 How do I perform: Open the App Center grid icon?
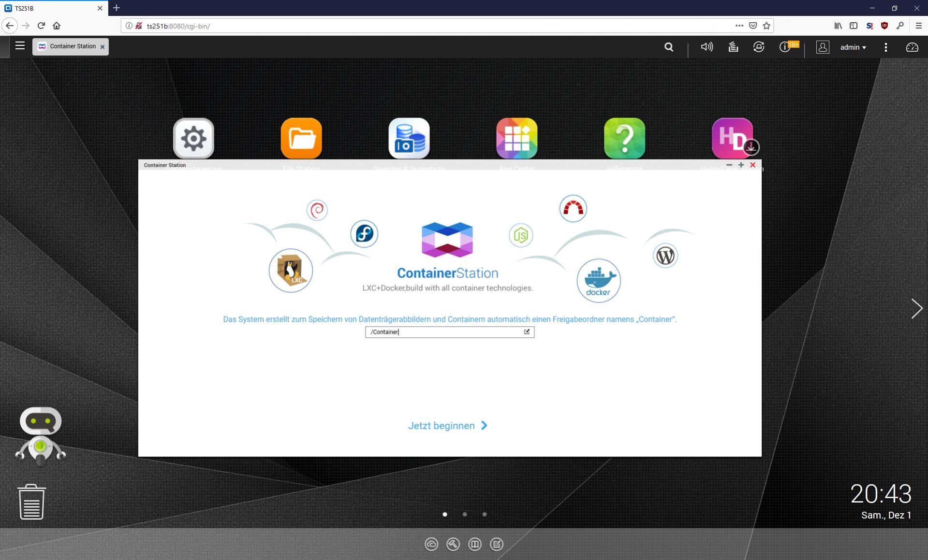coord(517,138)
